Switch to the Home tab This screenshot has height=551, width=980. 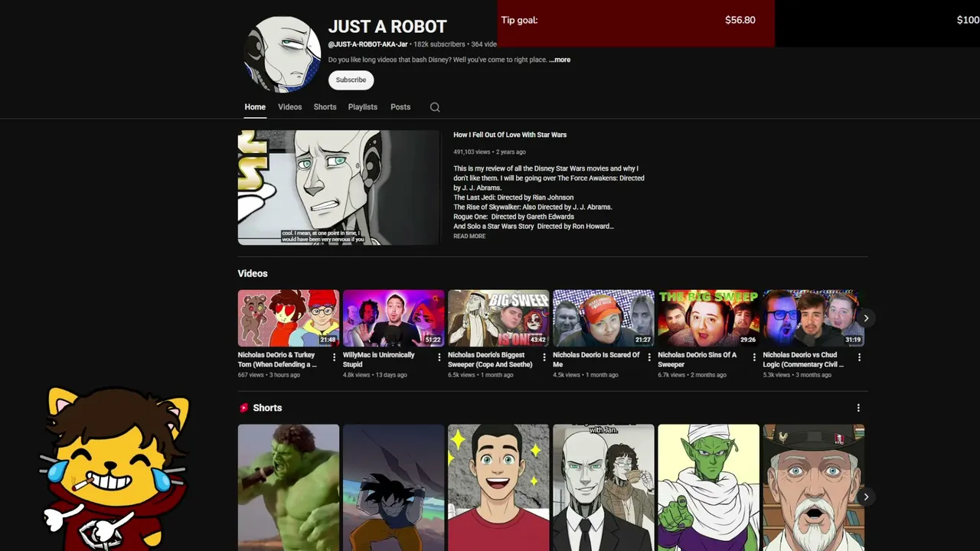point(255,107)
